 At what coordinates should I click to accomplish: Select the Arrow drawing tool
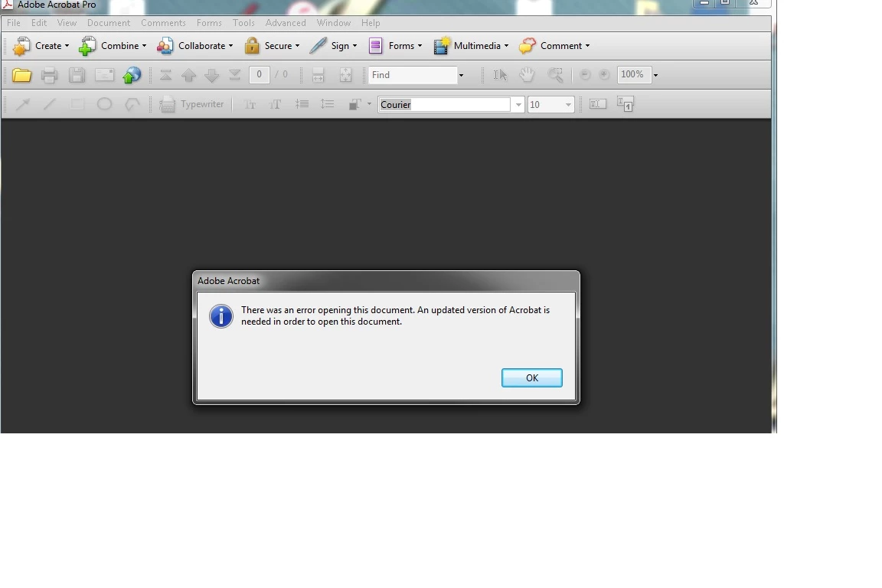click(22, 104)
